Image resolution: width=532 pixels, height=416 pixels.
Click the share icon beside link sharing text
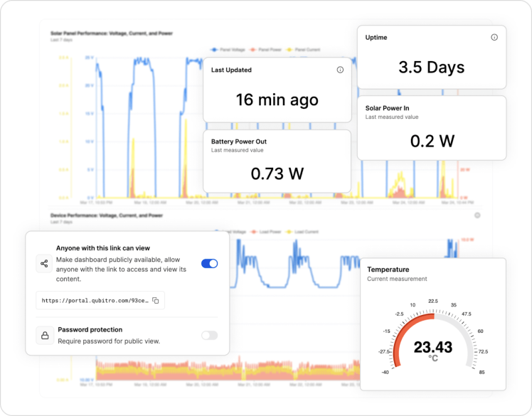pos(44,264)
